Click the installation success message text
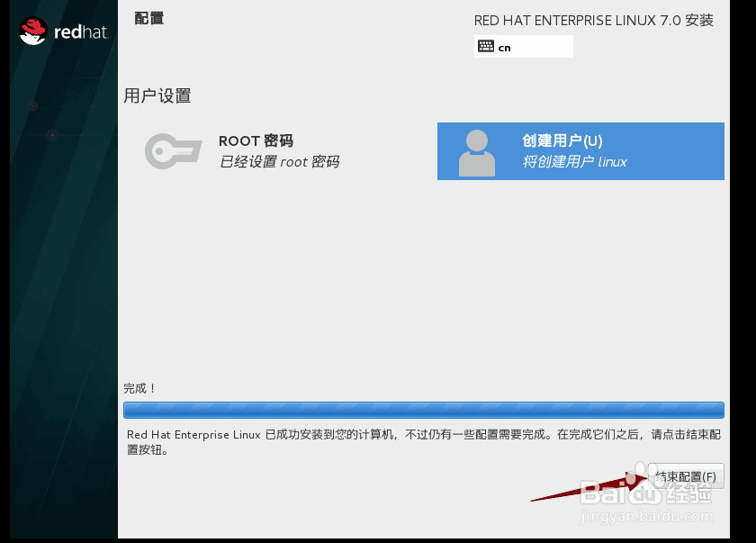Image resolution: width=756 pixels, height=543 pixels. coord(423,442)
